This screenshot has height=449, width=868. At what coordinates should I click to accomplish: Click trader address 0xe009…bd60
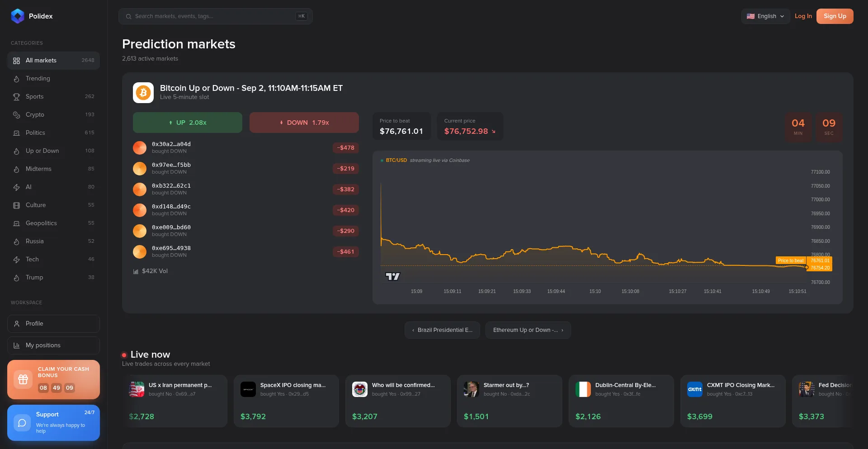[x=171, y=227]
